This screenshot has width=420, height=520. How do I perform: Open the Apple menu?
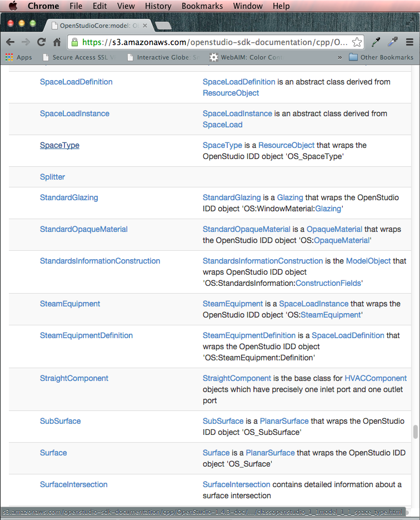pyautogui.click(x=13, y=6)
